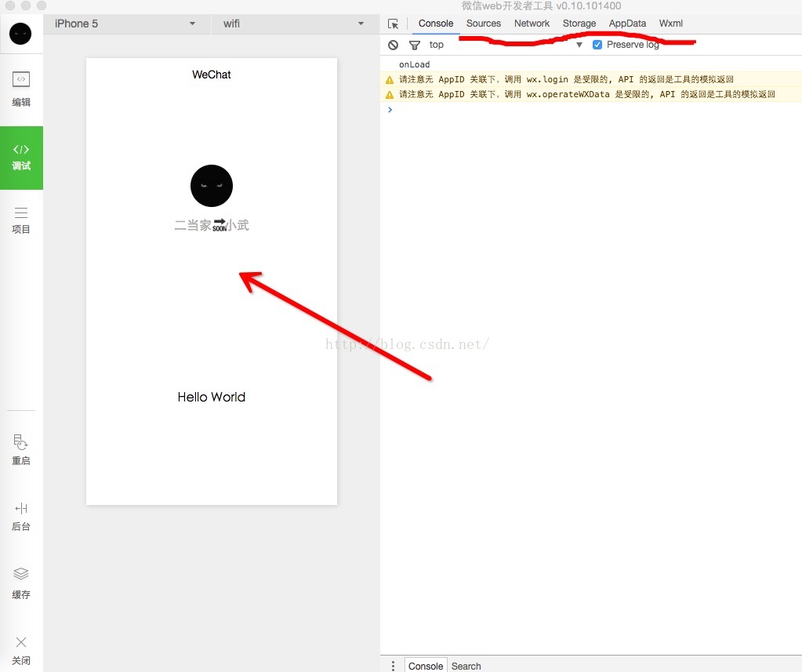This screenshot has width=802, height=672.
Task: Switch to the Sources tab
Action: 483,24
